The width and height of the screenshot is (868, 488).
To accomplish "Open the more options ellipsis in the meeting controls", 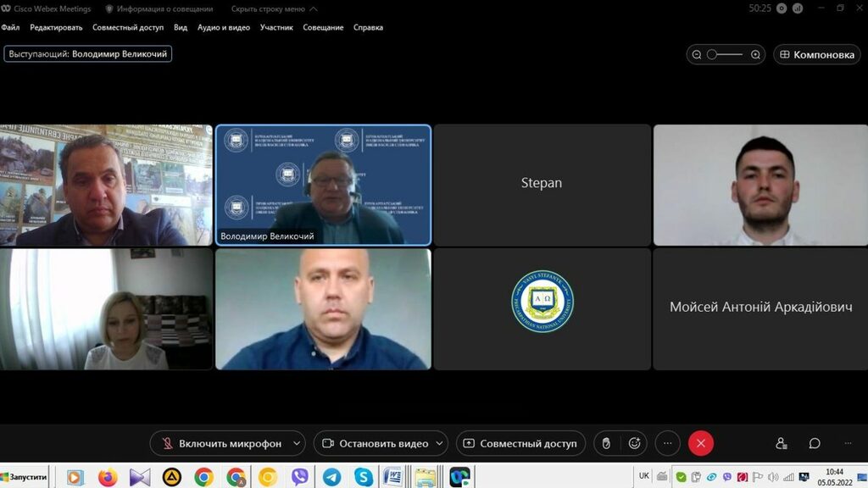I will (x=668, y=443).
